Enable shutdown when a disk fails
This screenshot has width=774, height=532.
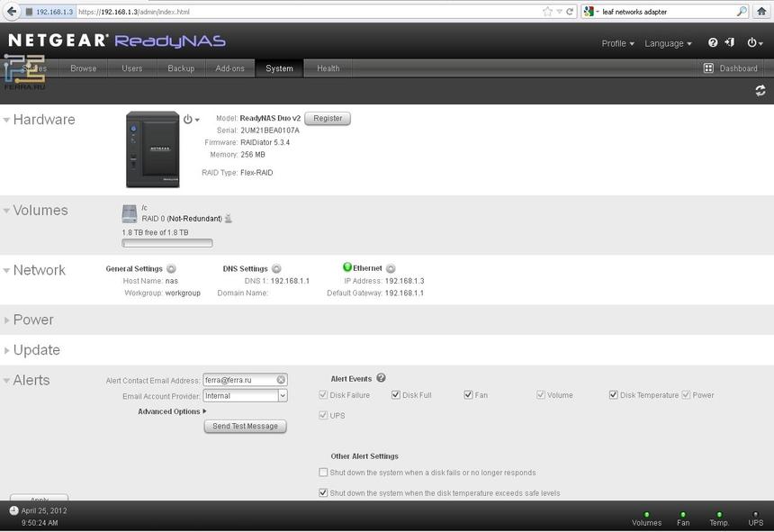pos(324,473)
